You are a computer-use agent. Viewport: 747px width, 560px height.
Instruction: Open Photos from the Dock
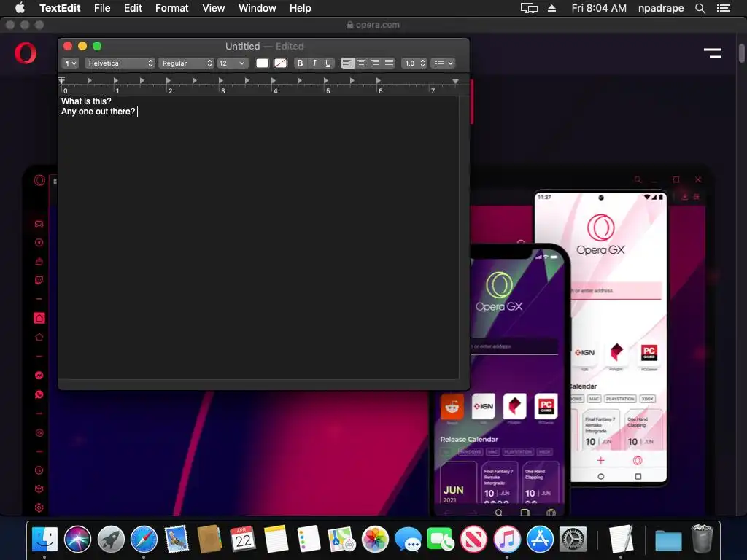(x=375, y=539)
